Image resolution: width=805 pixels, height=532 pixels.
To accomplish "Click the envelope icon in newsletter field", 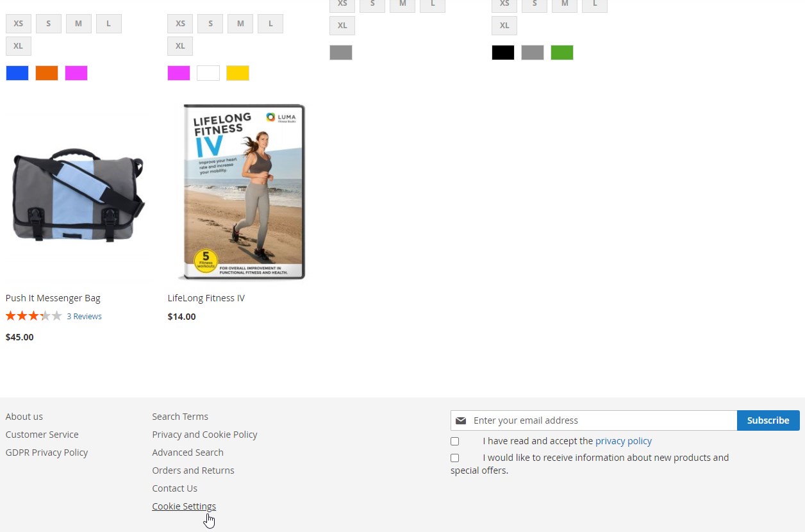I will [x=461, y=420].
